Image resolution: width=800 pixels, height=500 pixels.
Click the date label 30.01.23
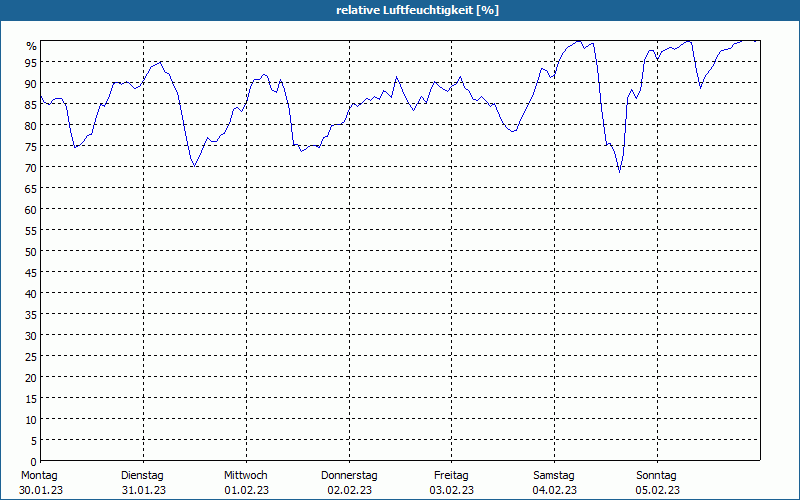coord(41,490)
